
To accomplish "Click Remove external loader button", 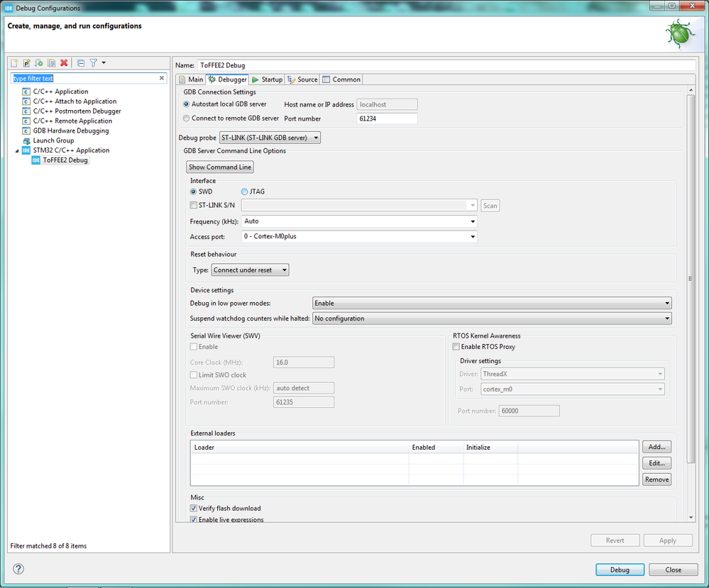I will [x=657, y=479].
